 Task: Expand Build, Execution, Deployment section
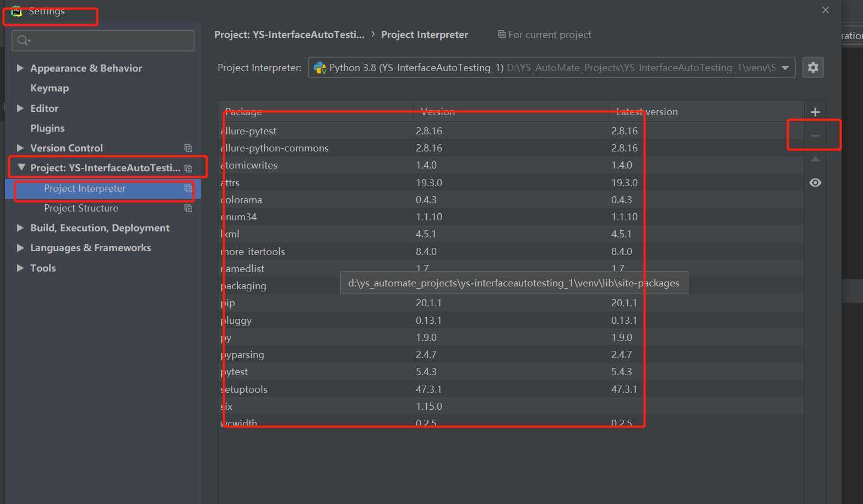20,227
